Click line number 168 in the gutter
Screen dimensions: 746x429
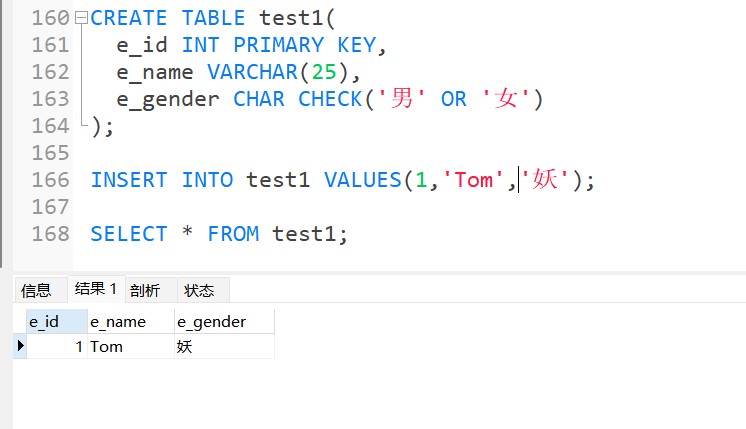[50, 234]
